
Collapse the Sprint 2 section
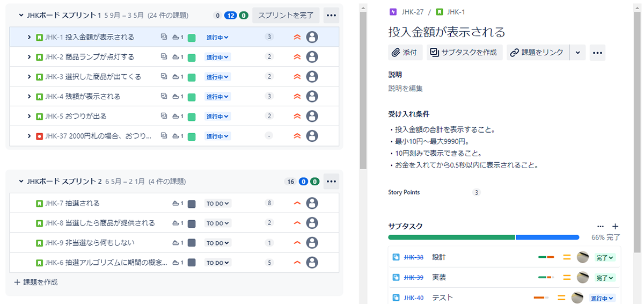coord(21,182)
